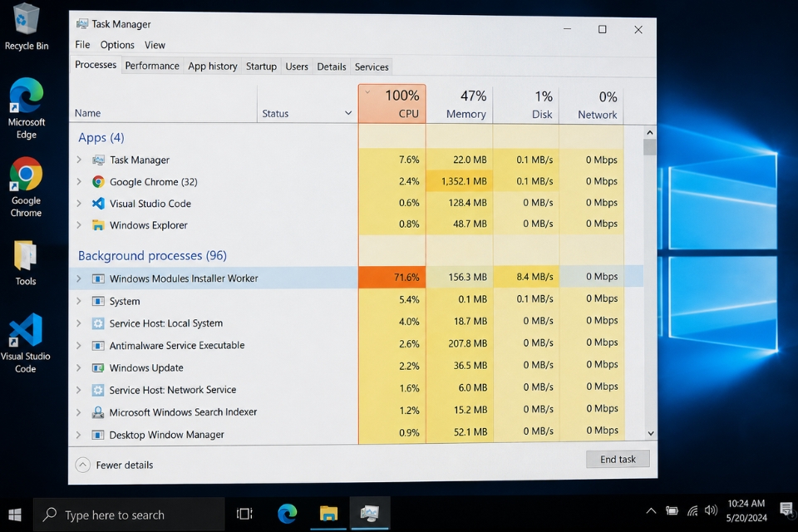
Task: Click the process list scrollbar up arrow
Action: [650, 132]
